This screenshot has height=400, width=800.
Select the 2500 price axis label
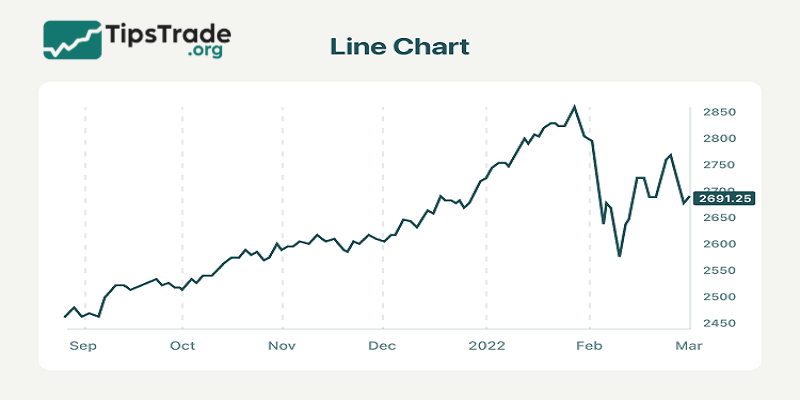717,297
